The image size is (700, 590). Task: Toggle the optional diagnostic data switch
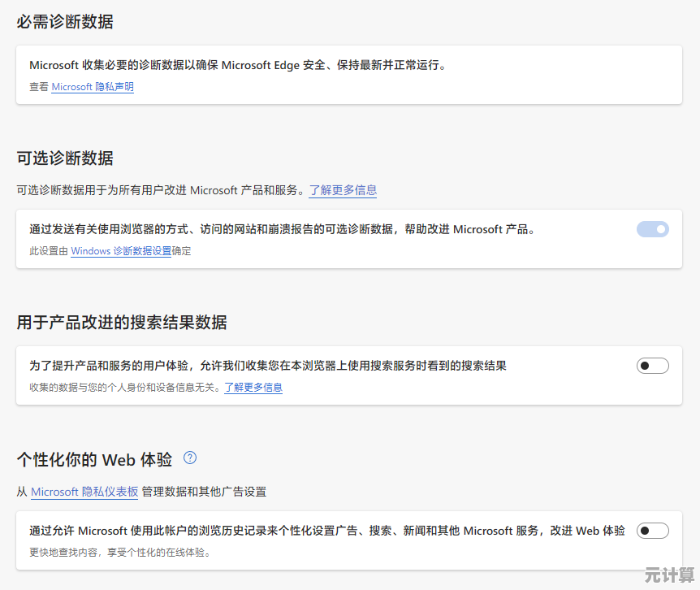pos(652,229)
